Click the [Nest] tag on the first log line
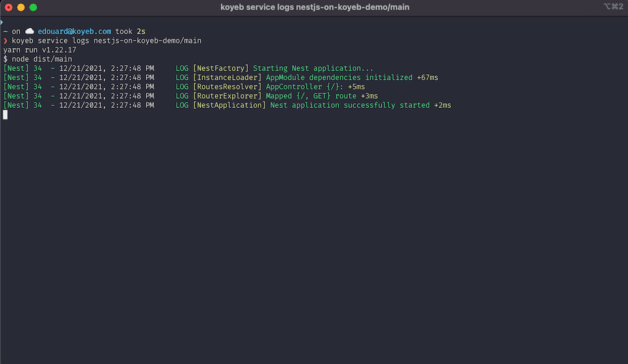The width and height of the screenshot is (628, 364). click(x=15, y=68)
